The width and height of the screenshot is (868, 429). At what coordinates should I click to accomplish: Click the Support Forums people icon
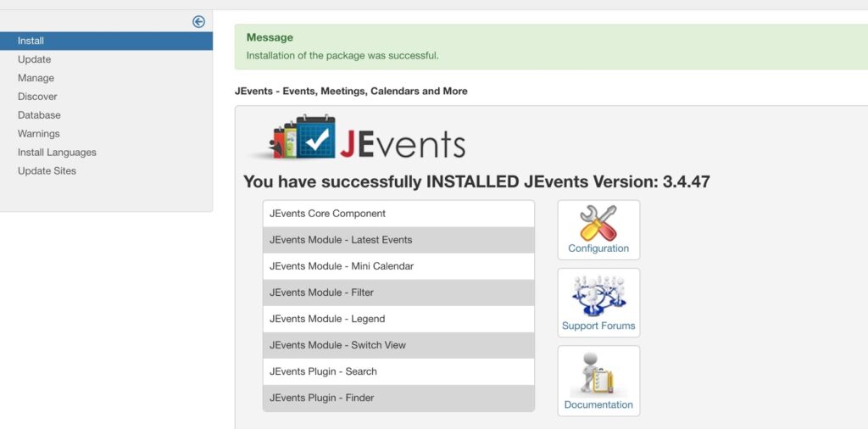click(x=598, y=296)
